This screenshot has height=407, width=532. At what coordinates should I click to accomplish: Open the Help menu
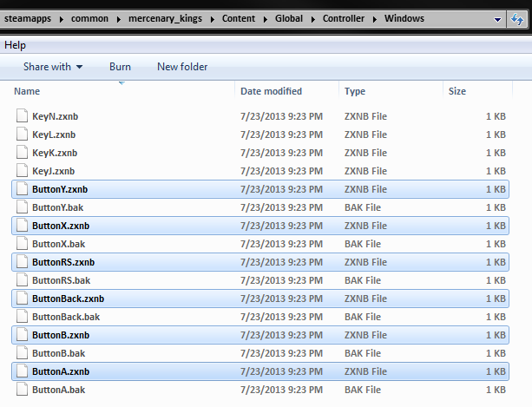(x=15, y=45)
